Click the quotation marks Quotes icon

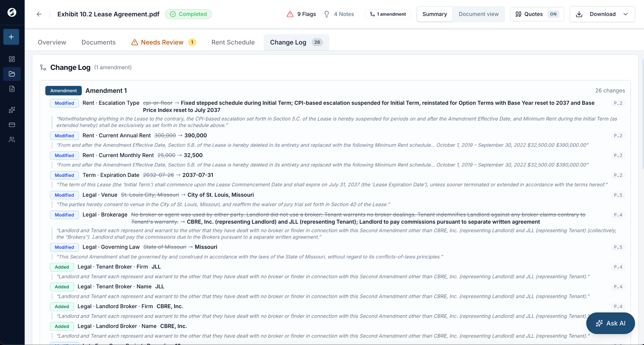click(519, 14)
